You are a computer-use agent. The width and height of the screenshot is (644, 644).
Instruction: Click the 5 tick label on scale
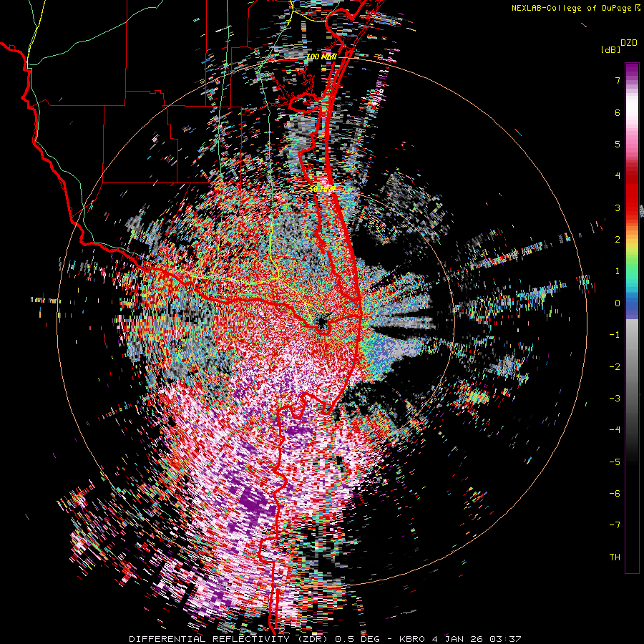tap(618, 144)
